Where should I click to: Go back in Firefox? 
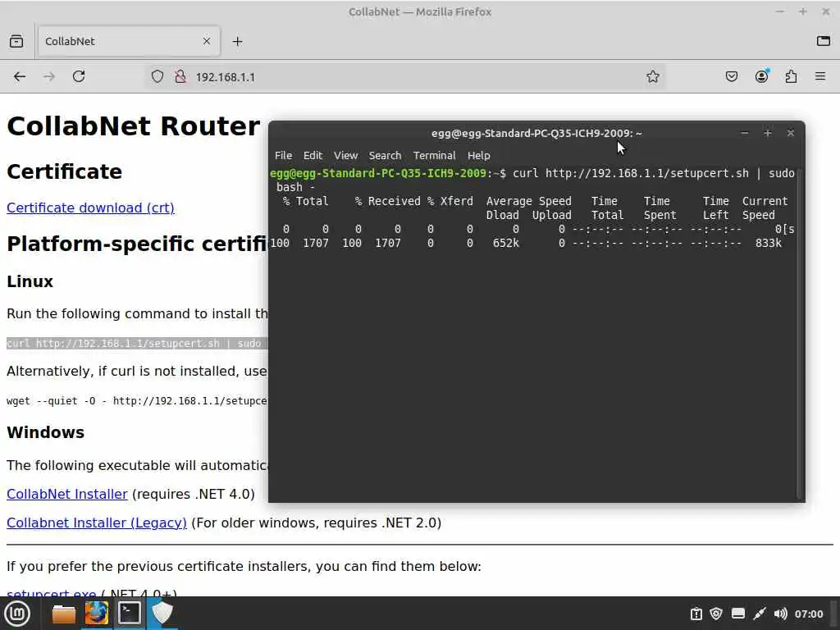coord(20,76)
